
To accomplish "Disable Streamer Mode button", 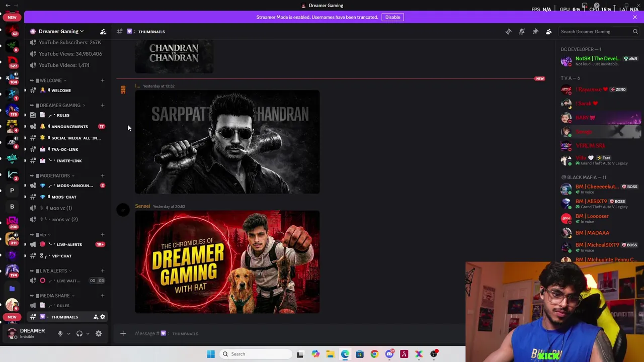I will [x=392, y=17].
